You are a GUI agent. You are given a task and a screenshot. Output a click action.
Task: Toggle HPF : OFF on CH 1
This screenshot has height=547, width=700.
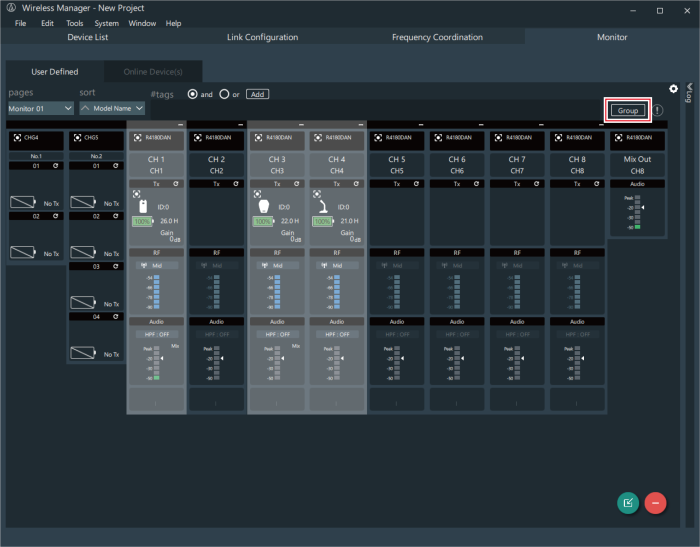pyautogui.click(x=157, y=334)
